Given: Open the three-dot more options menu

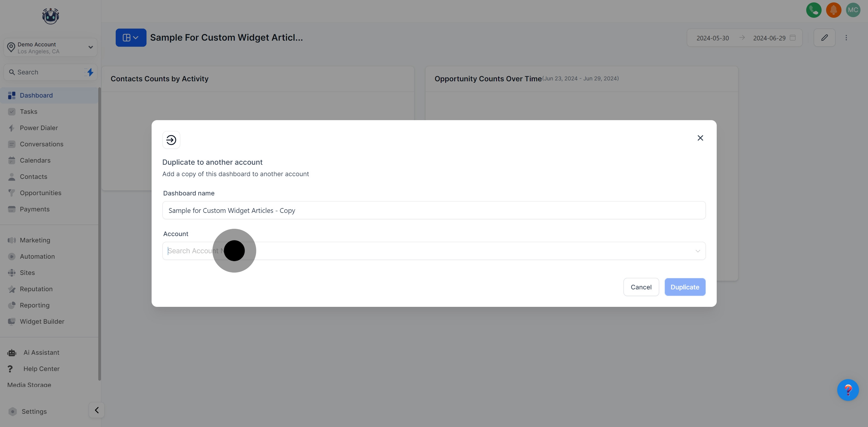Looking at the screenshot, I should click(x=846, y=38).
